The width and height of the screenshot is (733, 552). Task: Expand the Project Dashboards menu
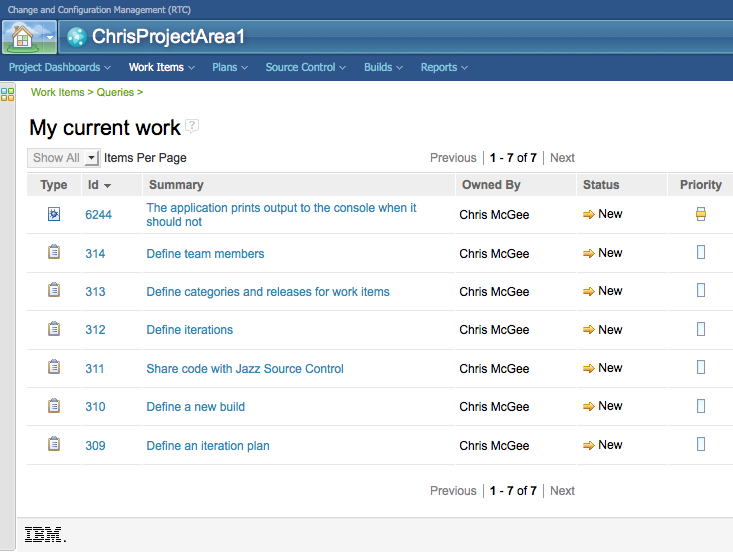pos(59,68)
